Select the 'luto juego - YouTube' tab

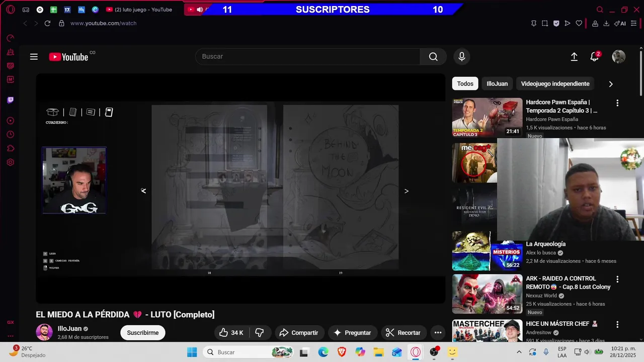click(x=139, y=10)
